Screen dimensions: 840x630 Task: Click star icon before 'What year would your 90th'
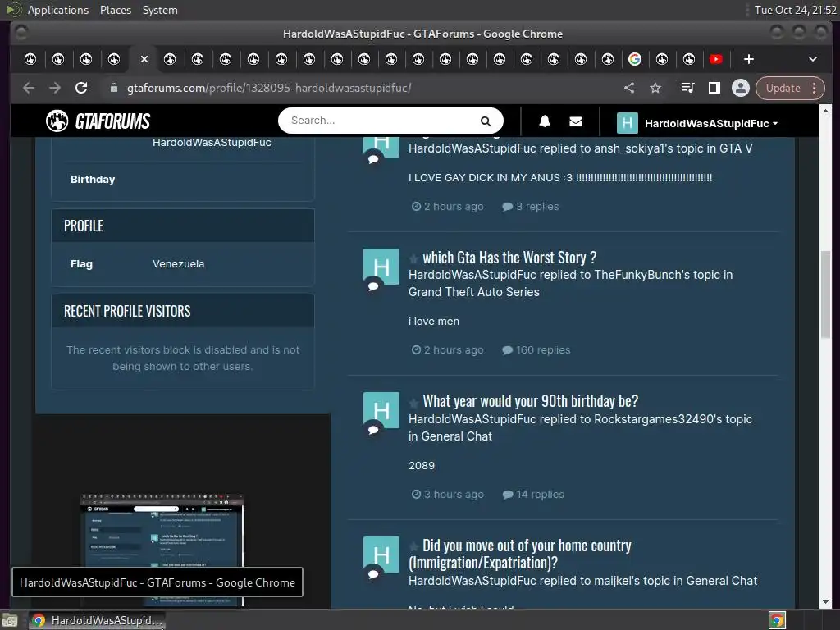click(x=413, y=402)
